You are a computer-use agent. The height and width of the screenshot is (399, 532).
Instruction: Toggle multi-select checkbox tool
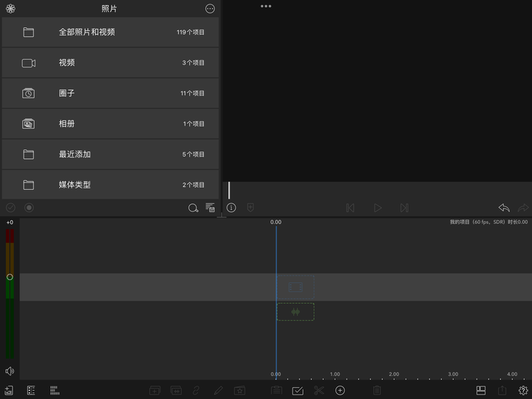[298, 391]
